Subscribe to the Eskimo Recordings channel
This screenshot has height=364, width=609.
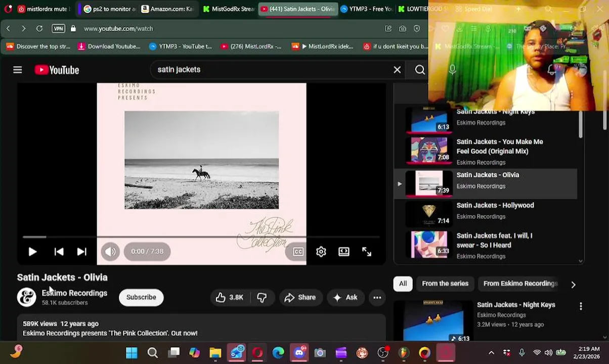141,297
